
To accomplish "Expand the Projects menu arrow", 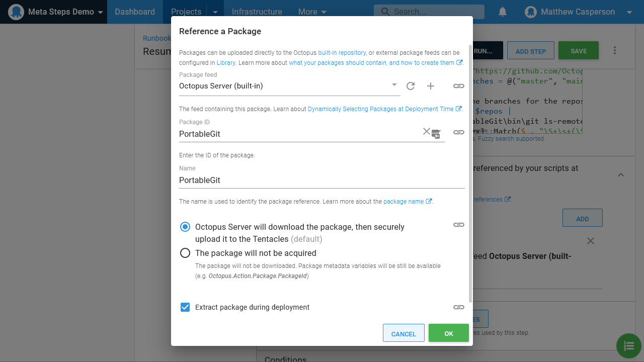I will click(x=215, y=12).
